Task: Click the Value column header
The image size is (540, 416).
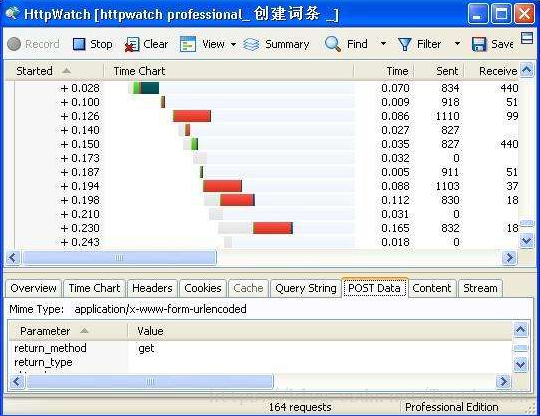Action: click(320, 331)
